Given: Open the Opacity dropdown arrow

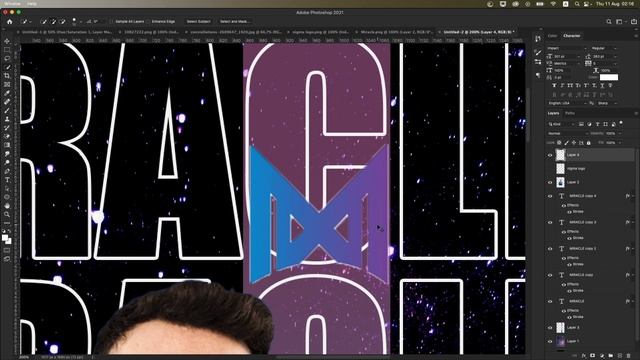Looking at the screenshot, I should pyautogui.click(x=620, y=133).
